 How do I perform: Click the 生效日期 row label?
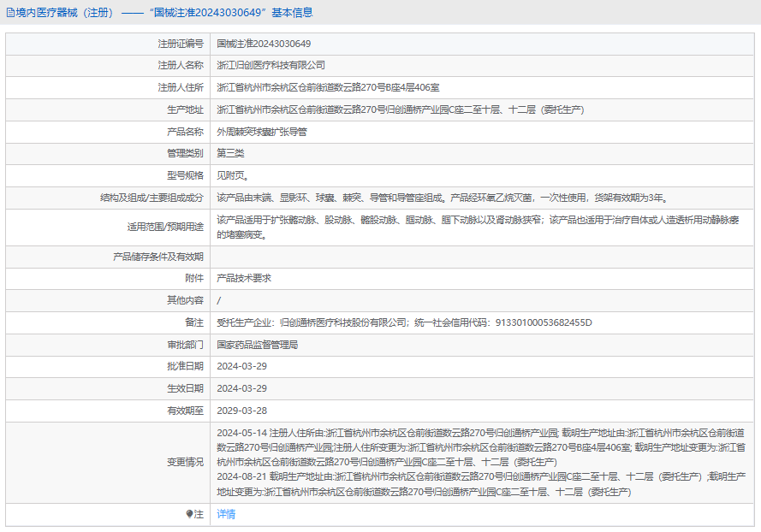tap(185, 388)
